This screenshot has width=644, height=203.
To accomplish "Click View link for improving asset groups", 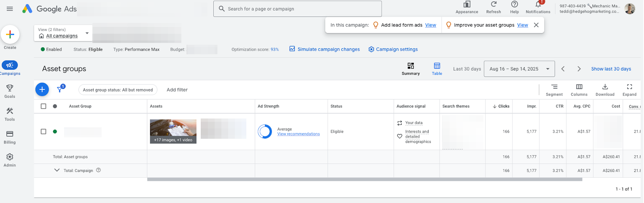I will tap(522, 25).
